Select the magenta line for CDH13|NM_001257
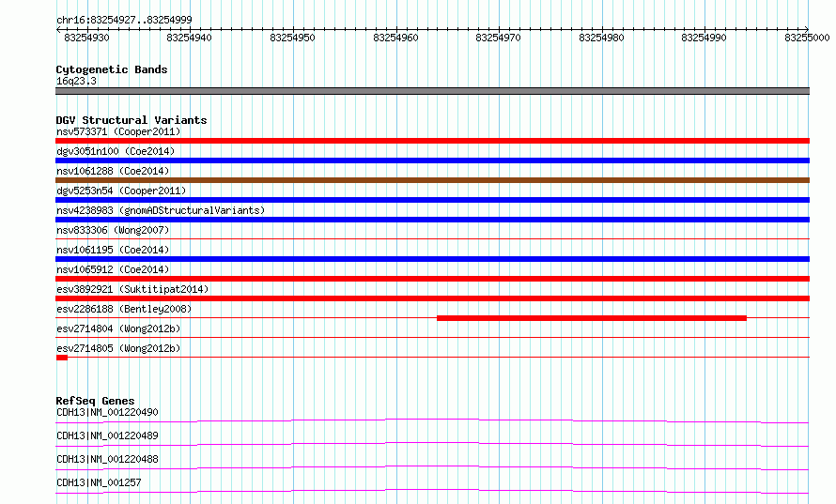Screen dimensions: 836x504 (x=432, y=491)
